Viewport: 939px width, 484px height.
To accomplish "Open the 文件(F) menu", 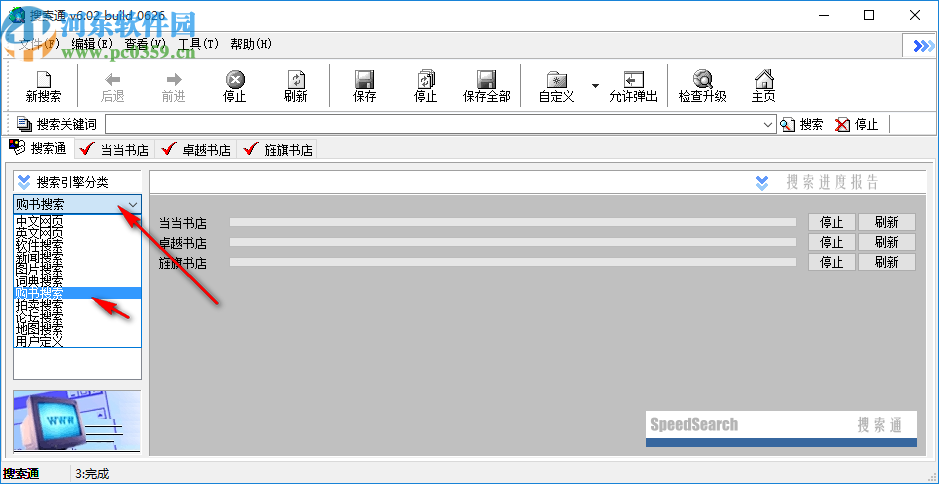I will tap(40, 44).
